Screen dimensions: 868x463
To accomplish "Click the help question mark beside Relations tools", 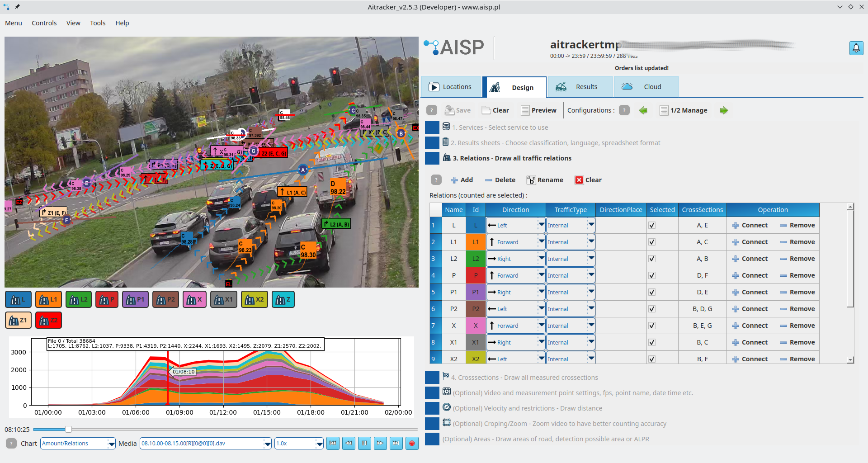I will 436,180.
